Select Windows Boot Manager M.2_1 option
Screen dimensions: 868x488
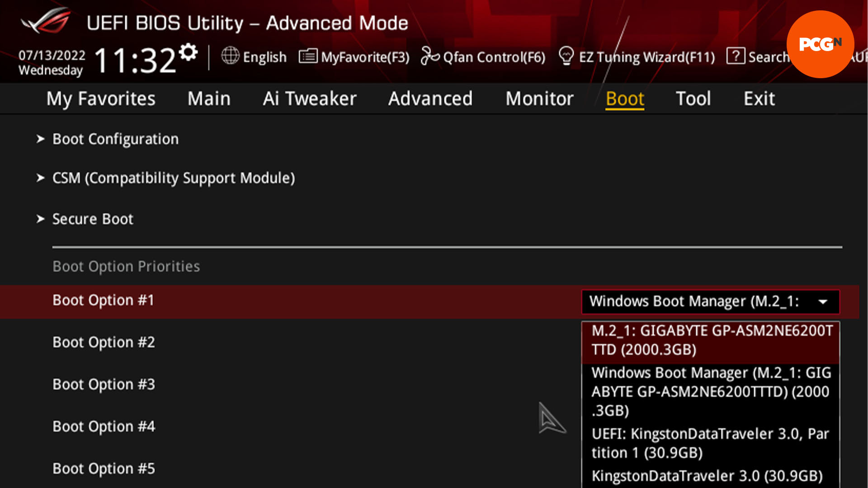[x=710, y=391]
